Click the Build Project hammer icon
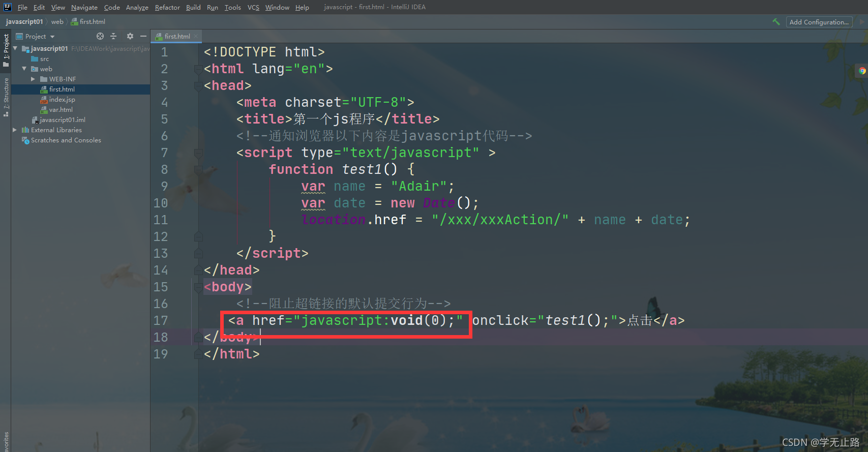This screenshot has height=452, width=868. pos(776,22)
